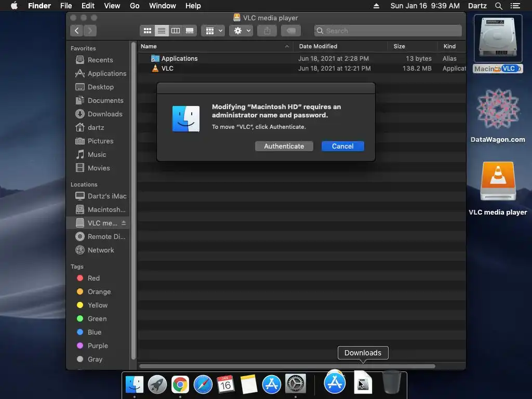This screenshot has width=532, height=399.
Task: Filter by the Green tag
Action: tap(97, 319)
